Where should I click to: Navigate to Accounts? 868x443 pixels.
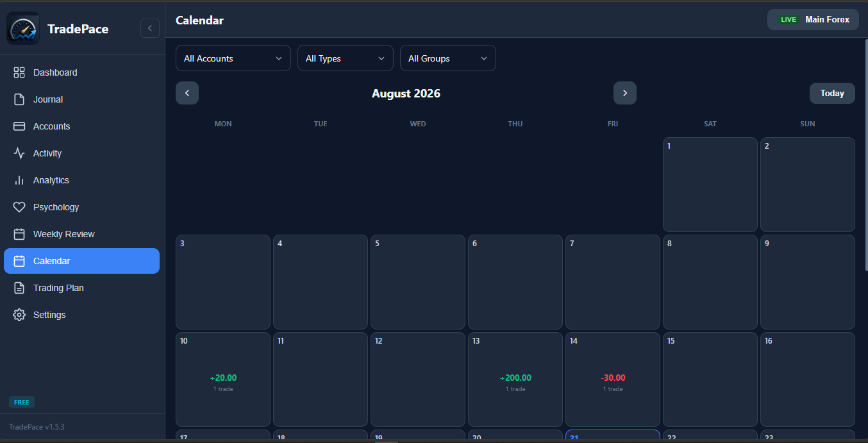tap(81, 126)
